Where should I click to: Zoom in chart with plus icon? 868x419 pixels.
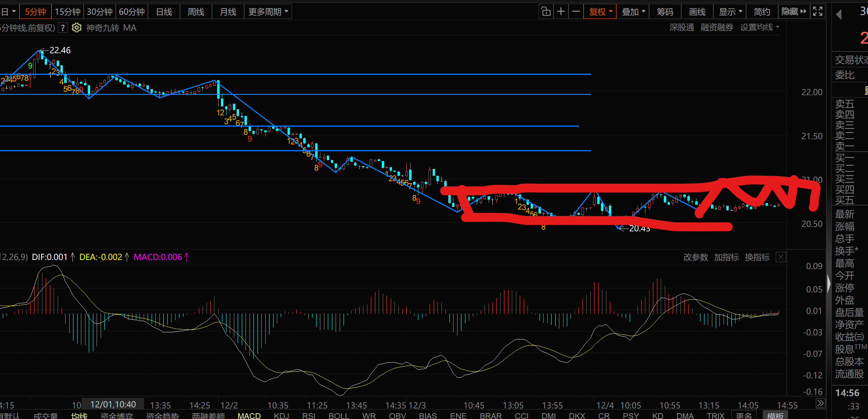[x=561, y=12]
